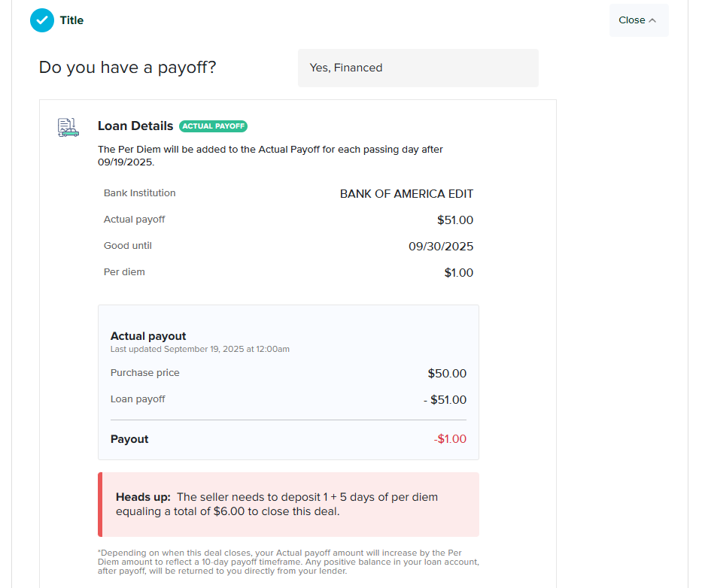Select the Title section heading
Image resolution: width=702 pixels, height=588 pixels.
pos(71,20)
